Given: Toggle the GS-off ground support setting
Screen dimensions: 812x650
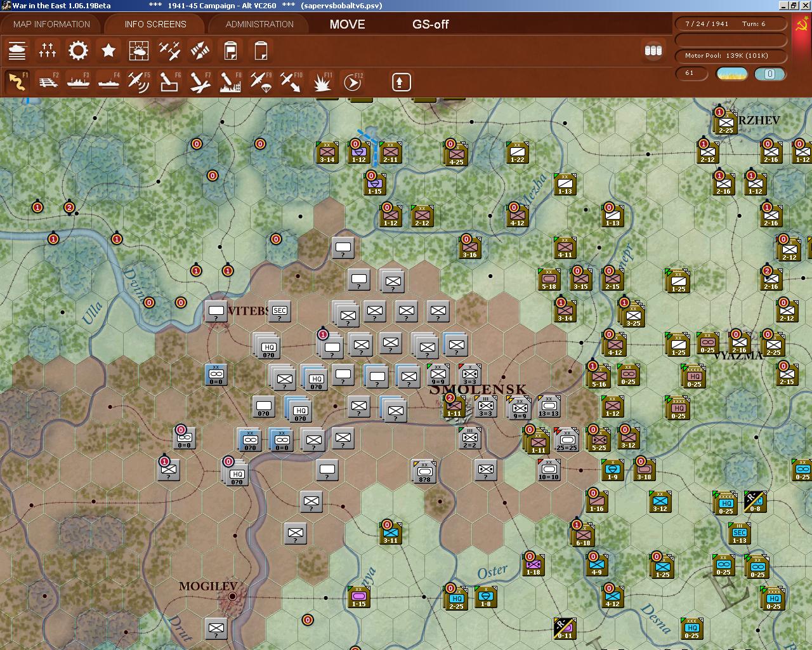Looking at the screenshot, I should [x=430, y=24].
